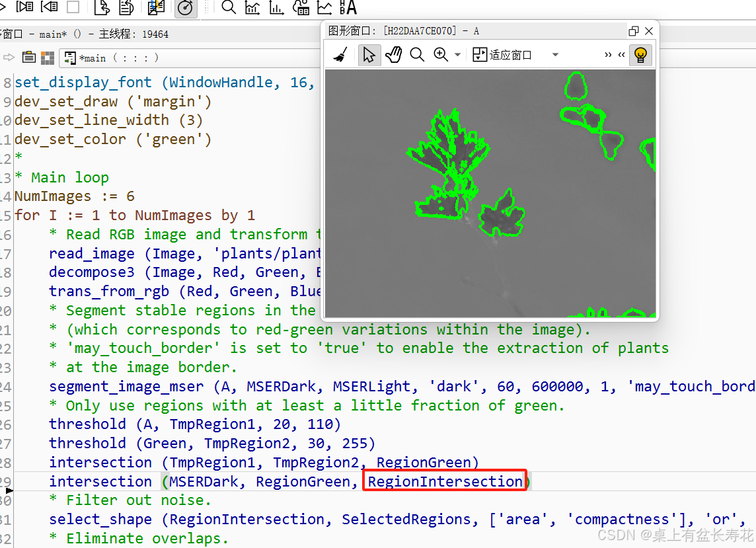Click the stop square icon in top toolbar
The image size is (756, 548).
pos(73,6)
